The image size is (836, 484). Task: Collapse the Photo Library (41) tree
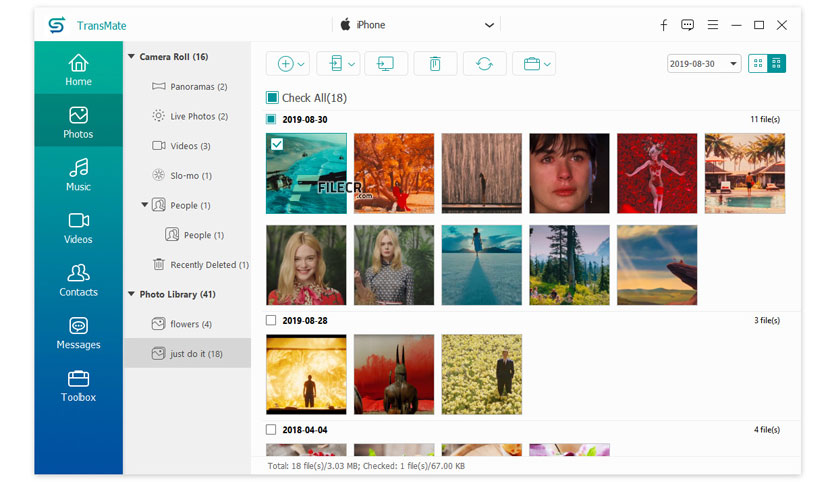[131, 294]
